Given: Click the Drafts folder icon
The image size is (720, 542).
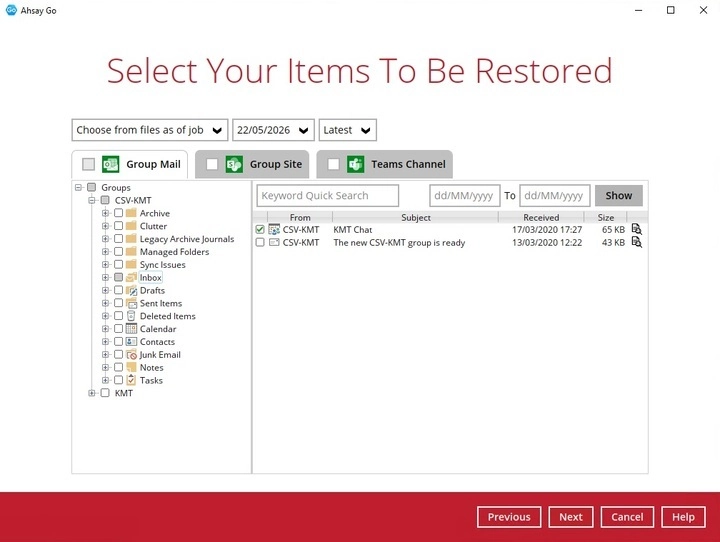Looking at the screenshot, I should point(131,290).
